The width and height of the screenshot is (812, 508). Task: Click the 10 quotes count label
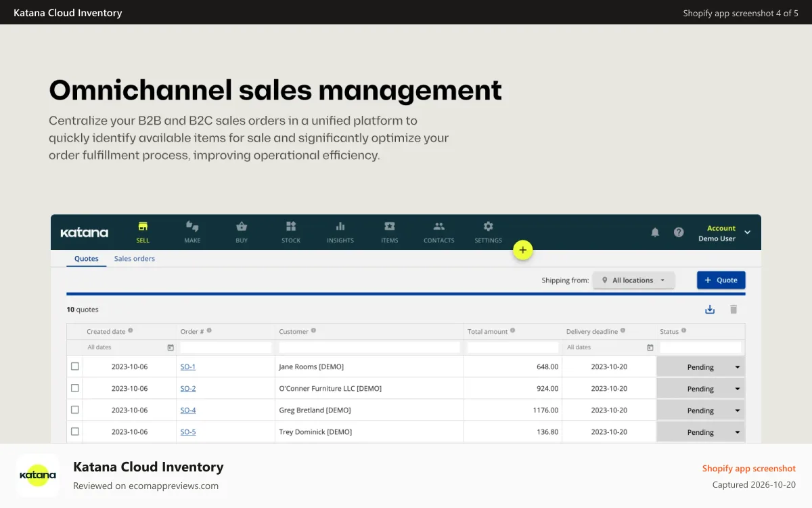[x=83, y=310]
